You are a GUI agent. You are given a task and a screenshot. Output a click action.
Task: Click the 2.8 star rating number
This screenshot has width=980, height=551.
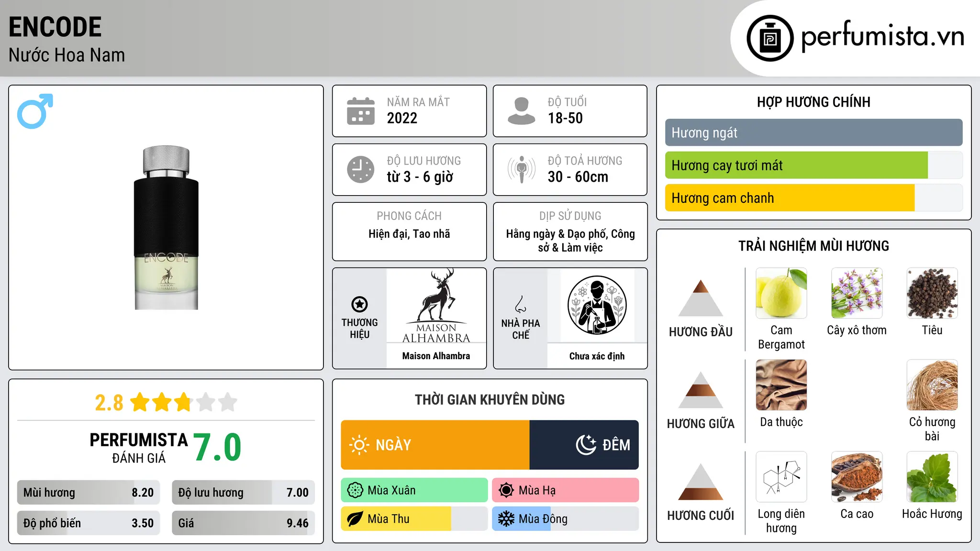(109, 403)
